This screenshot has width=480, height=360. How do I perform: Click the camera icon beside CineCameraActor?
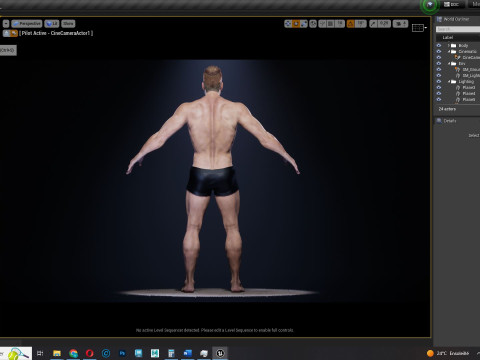(458, 58)
